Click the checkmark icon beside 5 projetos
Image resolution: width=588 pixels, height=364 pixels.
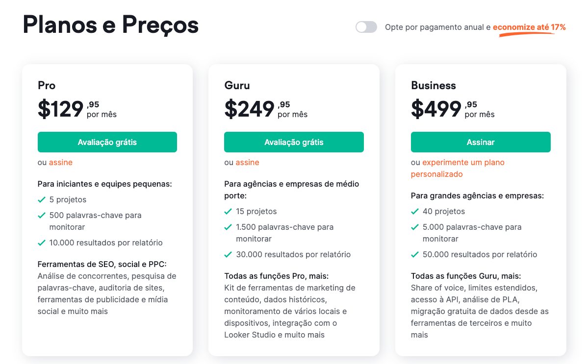41,199
